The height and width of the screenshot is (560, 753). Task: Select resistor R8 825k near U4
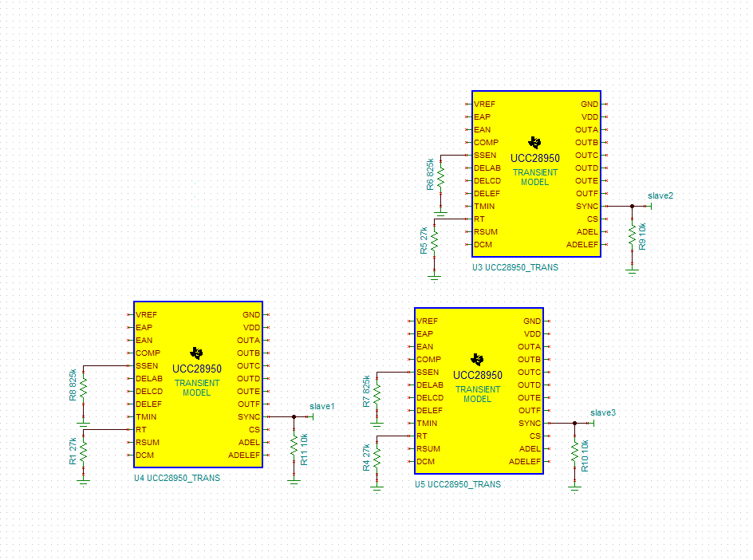(x=84, y=388)
